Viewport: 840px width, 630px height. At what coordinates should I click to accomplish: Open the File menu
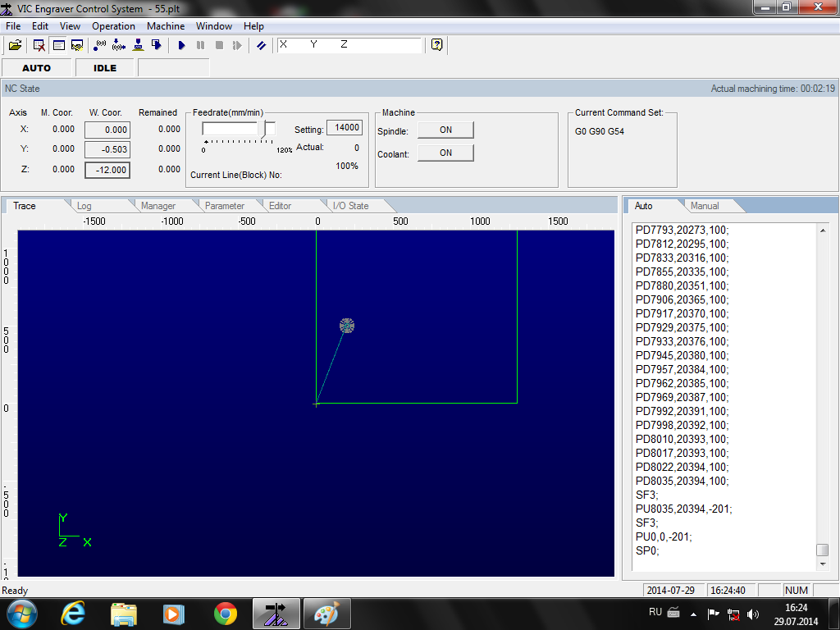[x=13, y=25]
